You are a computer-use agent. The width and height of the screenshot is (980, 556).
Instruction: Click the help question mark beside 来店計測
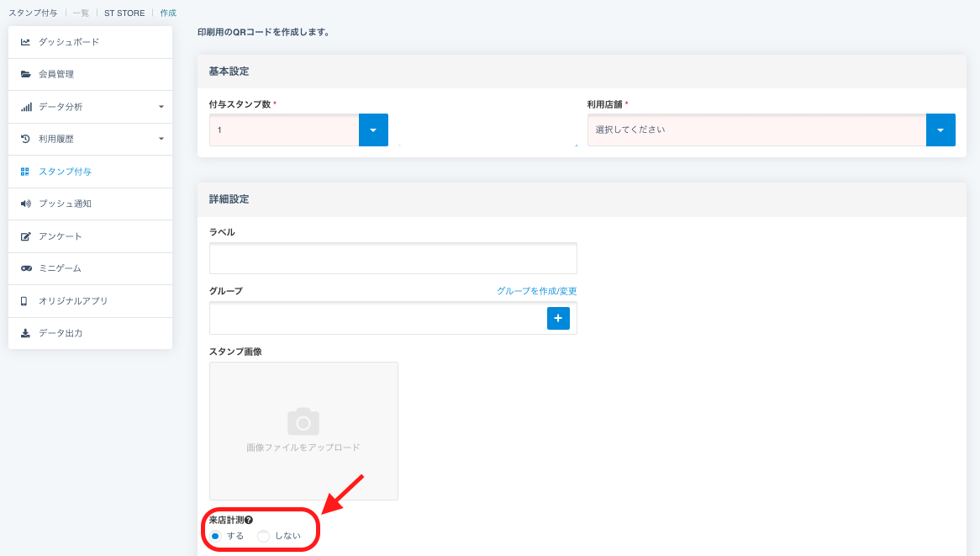pyautogui.click(x=249, y=521)
